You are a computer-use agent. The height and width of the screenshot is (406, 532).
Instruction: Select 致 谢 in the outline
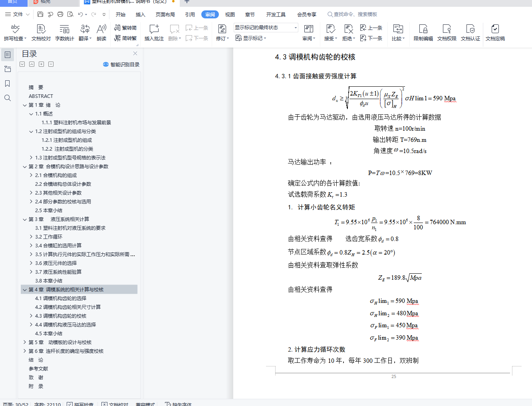point(36,378)
